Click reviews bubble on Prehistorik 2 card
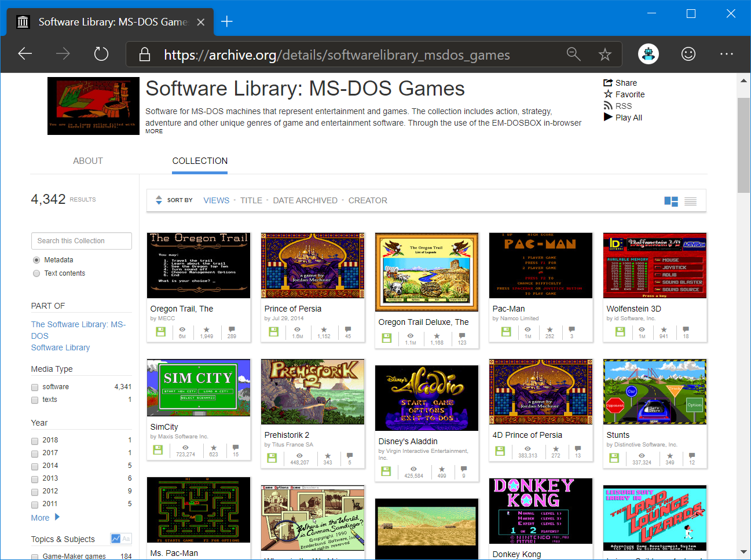This screenshot has height=560, width=751. [x=350, y=456]
